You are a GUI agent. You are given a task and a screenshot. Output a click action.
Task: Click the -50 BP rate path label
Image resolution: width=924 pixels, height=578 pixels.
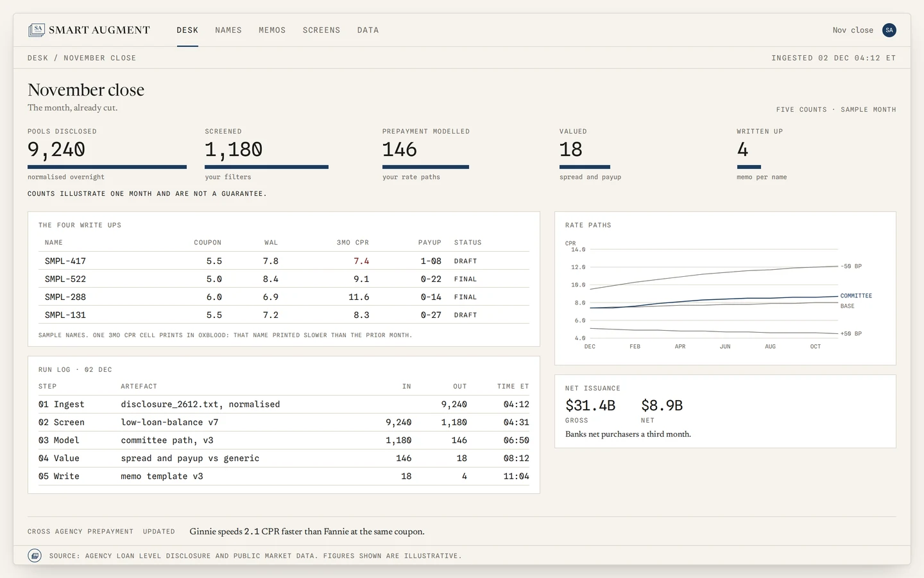(x=851, y=267)
